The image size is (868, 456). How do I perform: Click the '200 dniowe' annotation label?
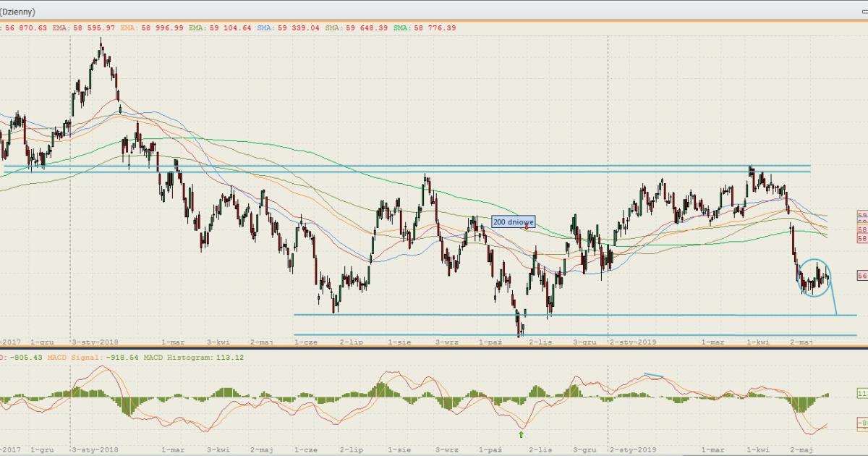(513, 221)
